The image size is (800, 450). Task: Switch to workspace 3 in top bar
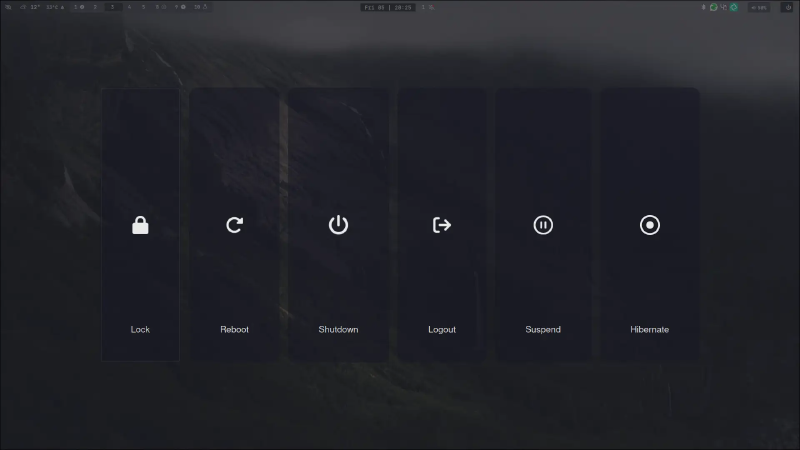coord(113,7)
